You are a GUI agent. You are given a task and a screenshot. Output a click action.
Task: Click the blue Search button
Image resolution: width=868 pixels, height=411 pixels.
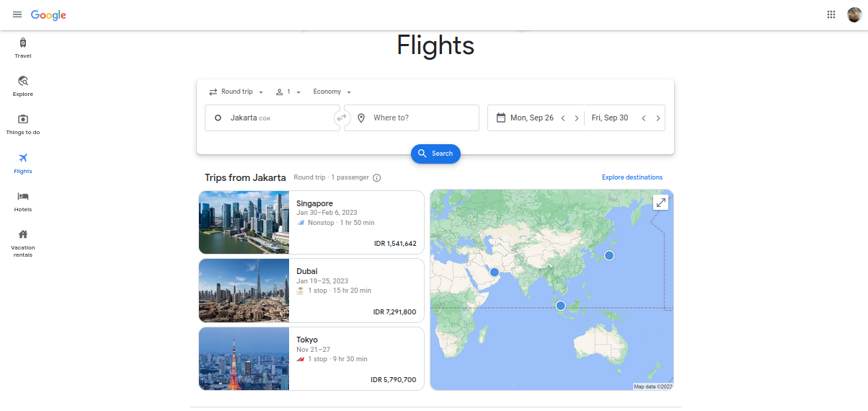[x=435, y=154]
